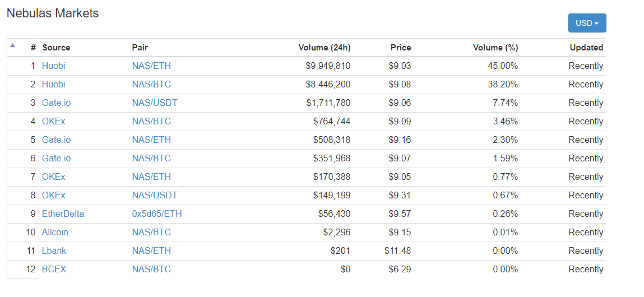644x297 pixels.
Task: Open the 0x5d65/ETH pair link
Action: pyautogui.click(x=157, y=214)
